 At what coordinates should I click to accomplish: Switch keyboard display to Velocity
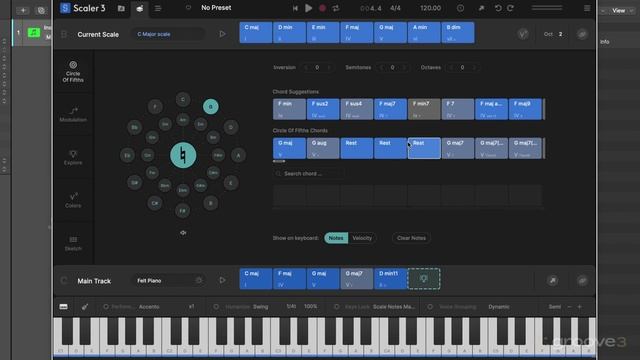[x=362, y=238]
